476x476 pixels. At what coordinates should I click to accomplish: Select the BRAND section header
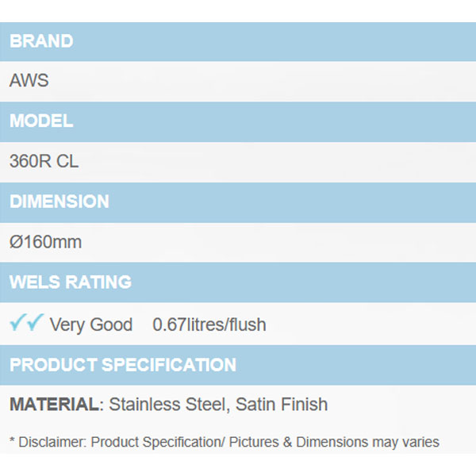pyautogui.click(x=41, y=41)
